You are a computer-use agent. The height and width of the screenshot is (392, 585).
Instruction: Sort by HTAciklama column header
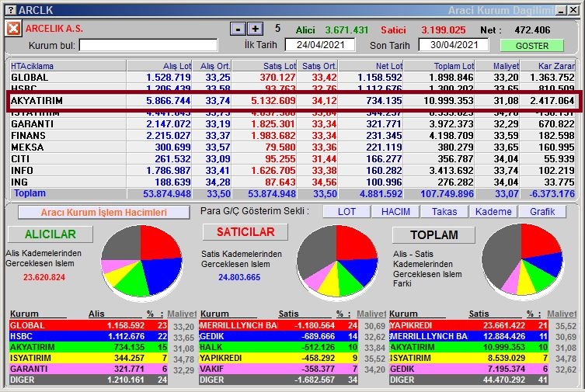pos(68,66)
